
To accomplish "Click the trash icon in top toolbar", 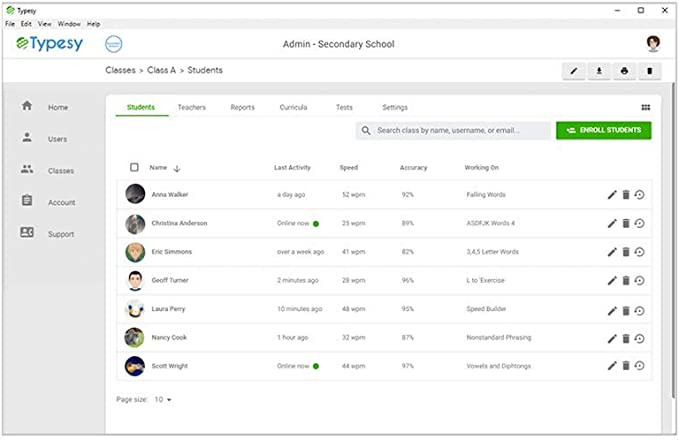I will pos(649,71).
